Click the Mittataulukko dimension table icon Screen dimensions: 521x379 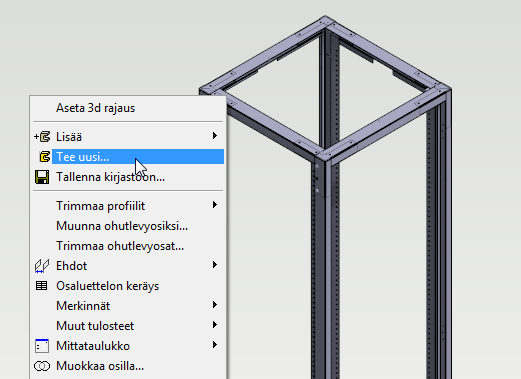pos(42,346)
